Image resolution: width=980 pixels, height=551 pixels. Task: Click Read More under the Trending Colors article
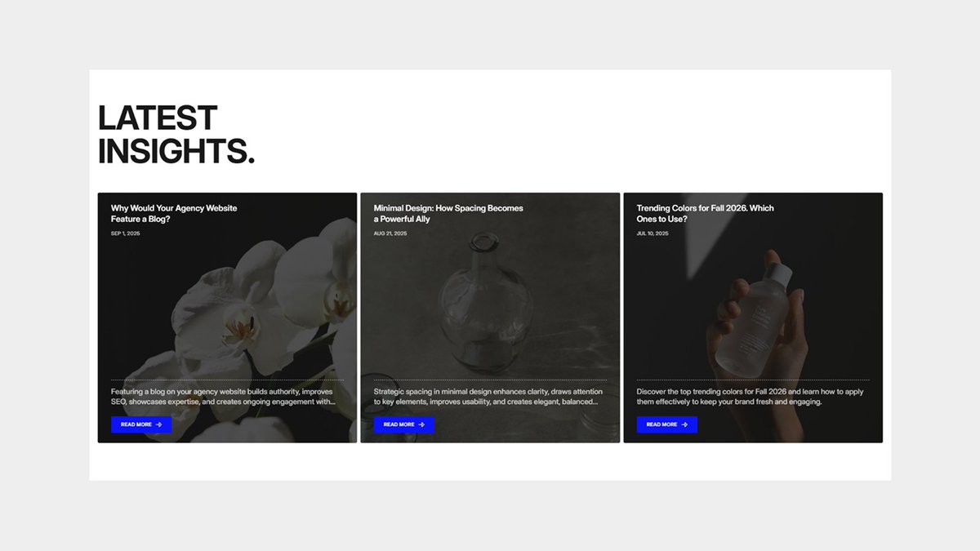click(667, 424)
